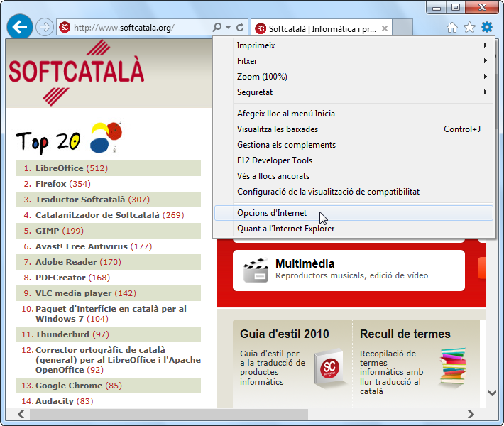The height and width of the screenshot is (426, 504).
Task: Choose Gestiona els complements
Action: point(286,145)
